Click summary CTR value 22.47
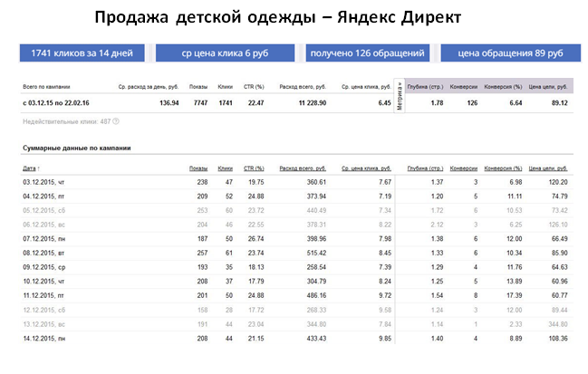Image resolution: width=588 pixels, height=374 pixels. (255, 103)
